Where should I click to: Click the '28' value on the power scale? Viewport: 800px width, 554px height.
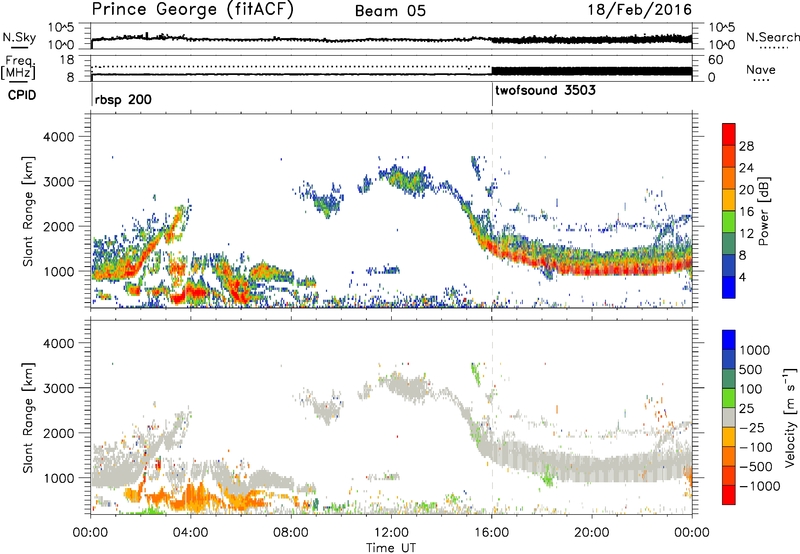pyautogui.click(x=746, y=146)
